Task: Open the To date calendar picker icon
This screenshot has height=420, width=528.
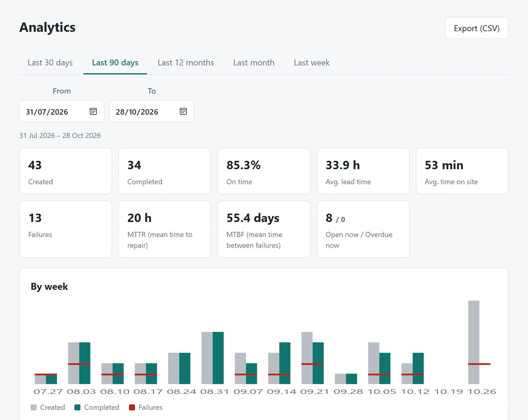Action: (x=183, y=111)
